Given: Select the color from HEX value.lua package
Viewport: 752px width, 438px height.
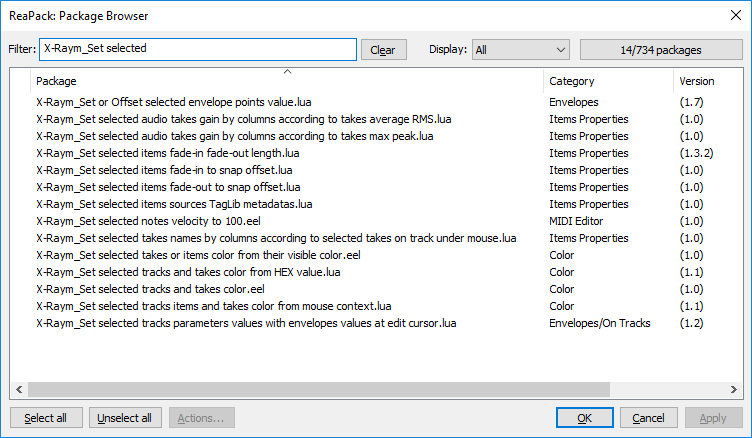Looking at the screenshot, I should click(x=188, y=272).
